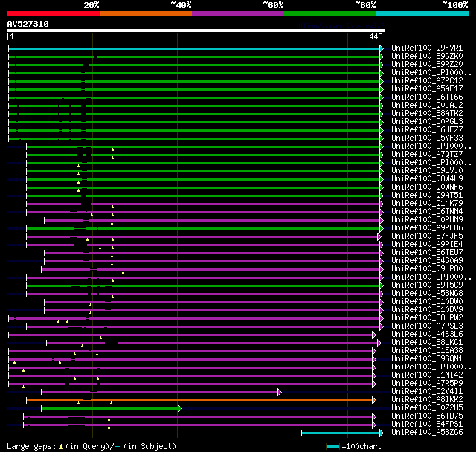Viewport: 476px width, 452px height.
Task: Select the short cyan A5BZG6 alignment bar
Action: click(x=341, y=433)
